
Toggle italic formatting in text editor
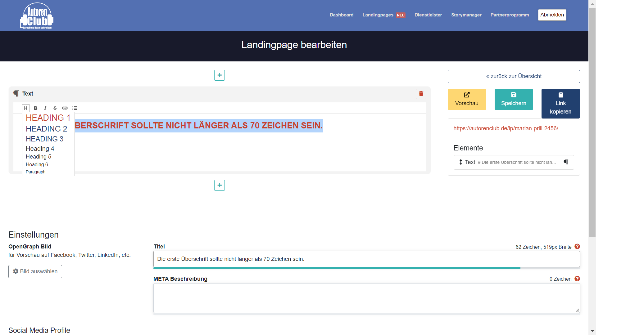45,108
